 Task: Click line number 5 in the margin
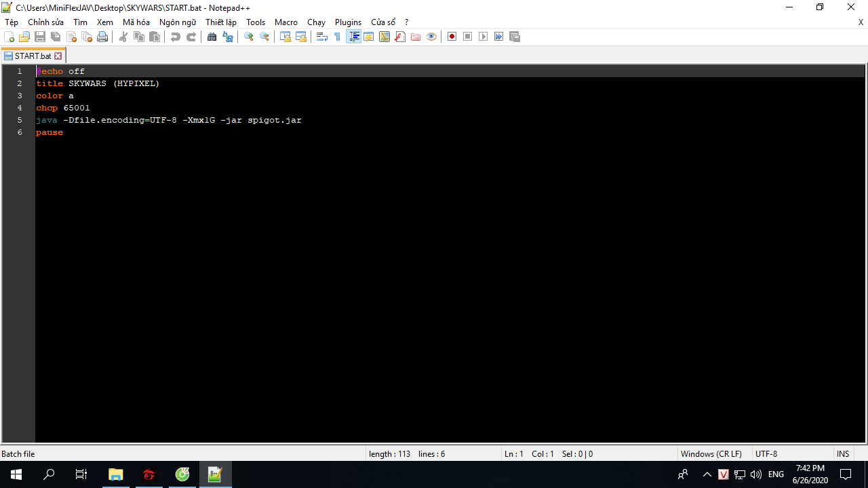20,120
